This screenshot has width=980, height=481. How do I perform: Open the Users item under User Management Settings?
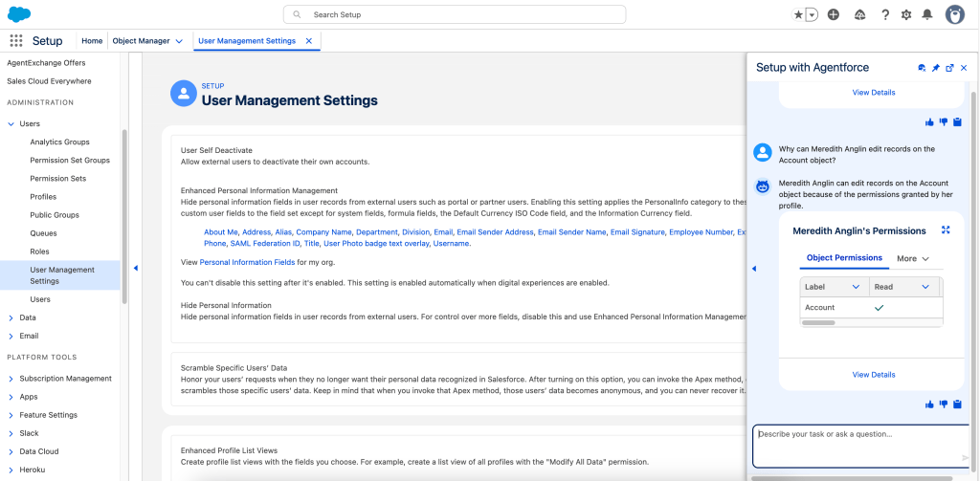(40, 299)
